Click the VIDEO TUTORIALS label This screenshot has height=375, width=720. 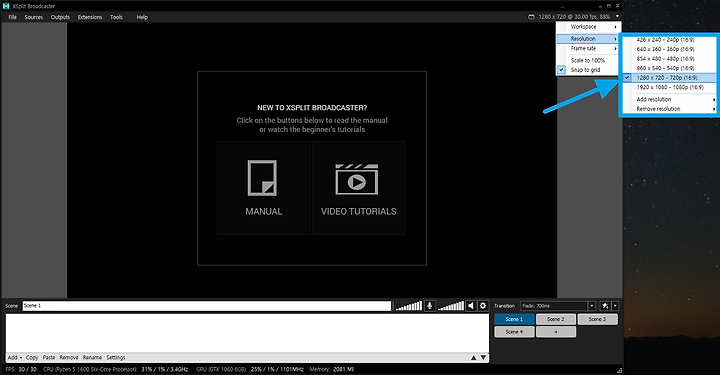(x=359, y=212)
